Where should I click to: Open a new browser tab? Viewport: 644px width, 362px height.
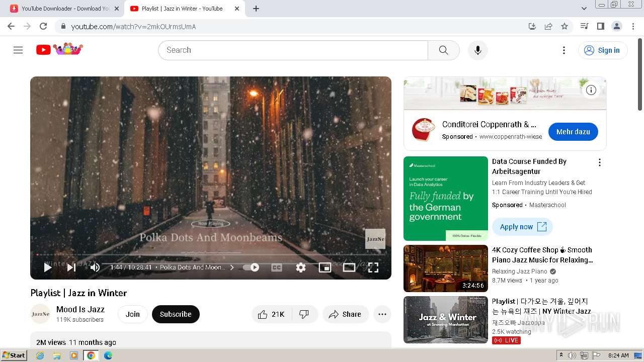click(x=256, y=9)
